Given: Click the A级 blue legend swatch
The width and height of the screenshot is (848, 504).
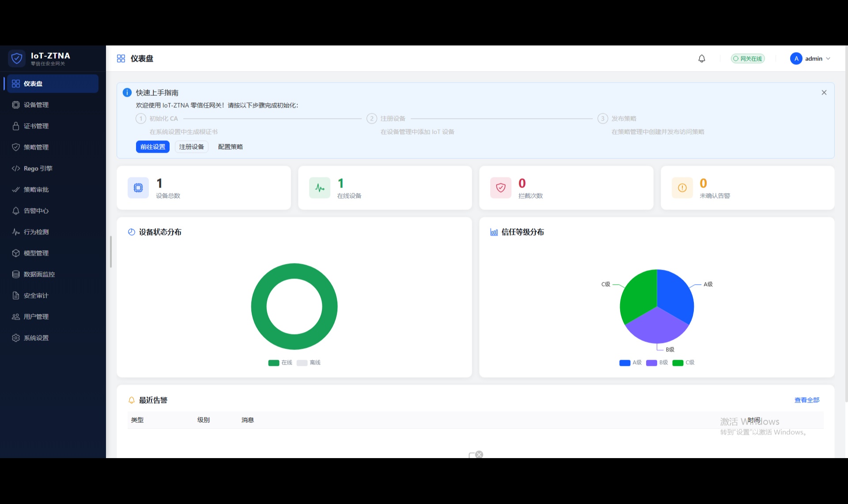Looking at the screenshot, I should [x=625, y=363].
